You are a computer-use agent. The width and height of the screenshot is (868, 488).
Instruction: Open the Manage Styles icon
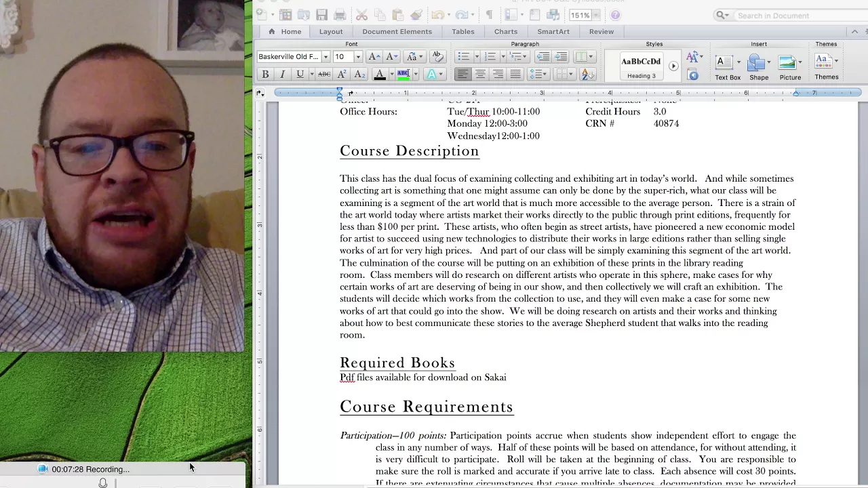[693, 74]
